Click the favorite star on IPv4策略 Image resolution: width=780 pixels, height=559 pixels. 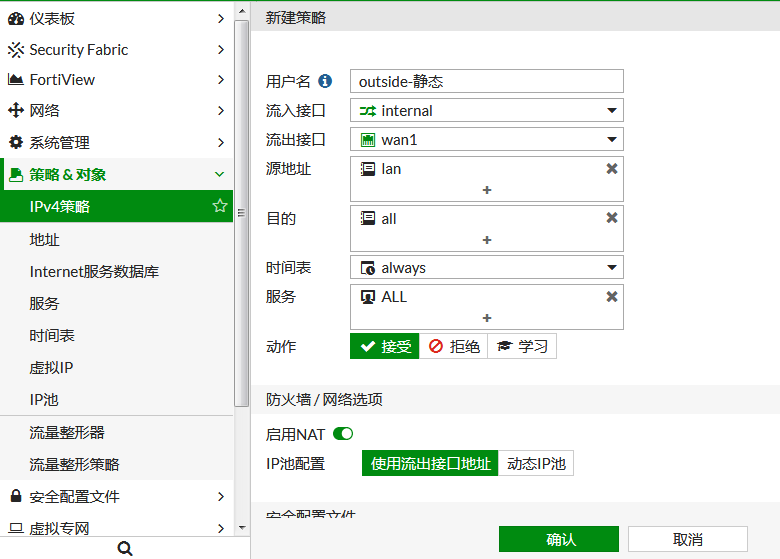[x=220, y=206]
